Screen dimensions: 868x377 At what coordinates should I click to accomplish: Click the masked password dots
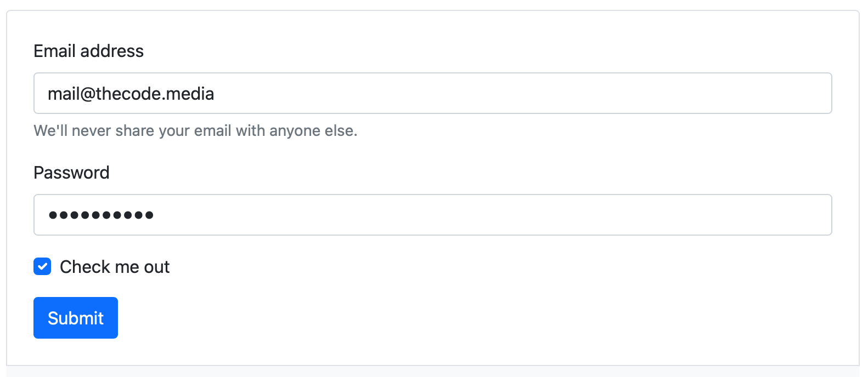101,215
